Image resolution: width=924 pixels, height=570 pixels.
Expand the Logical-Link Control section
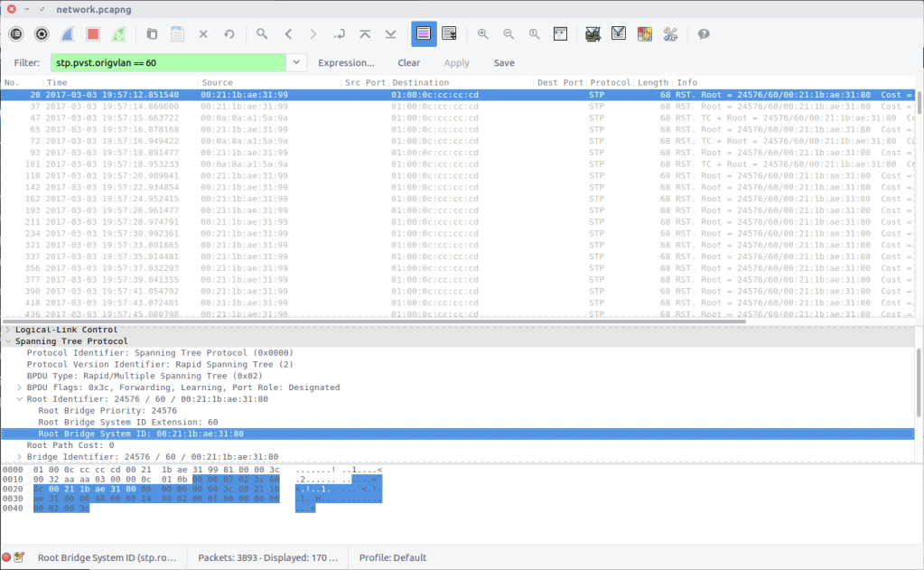[8, 330]
